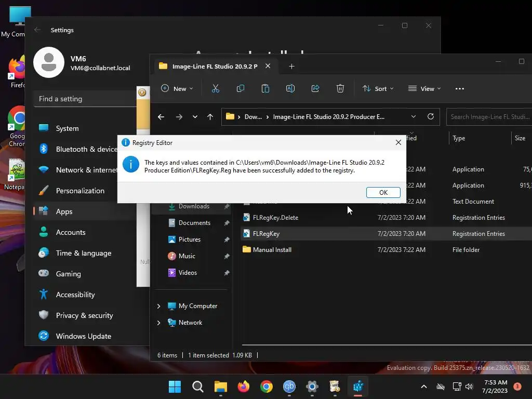
Task: Expand the Network tree node
Action: click(x=158, y=323)
